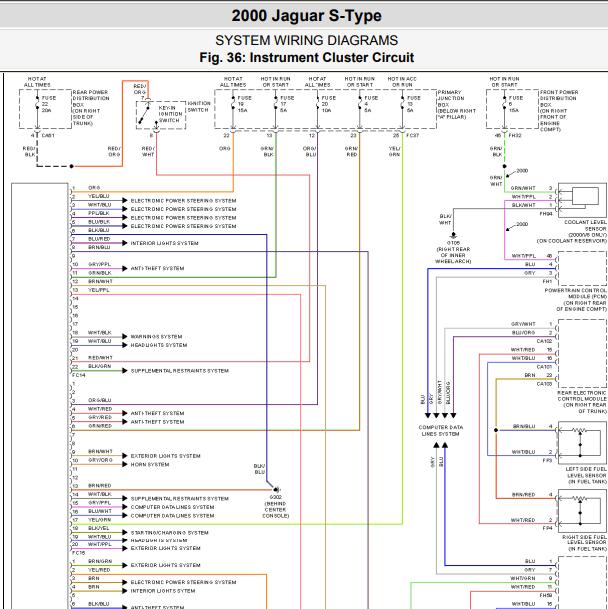Click the "RED/BLK" wire label

pos(29,151)
